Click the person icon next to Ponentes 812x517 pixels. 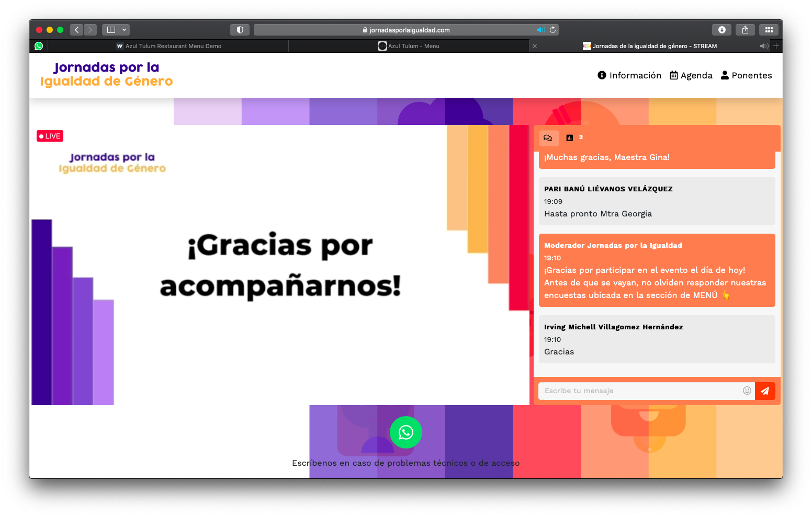(725, 75)
